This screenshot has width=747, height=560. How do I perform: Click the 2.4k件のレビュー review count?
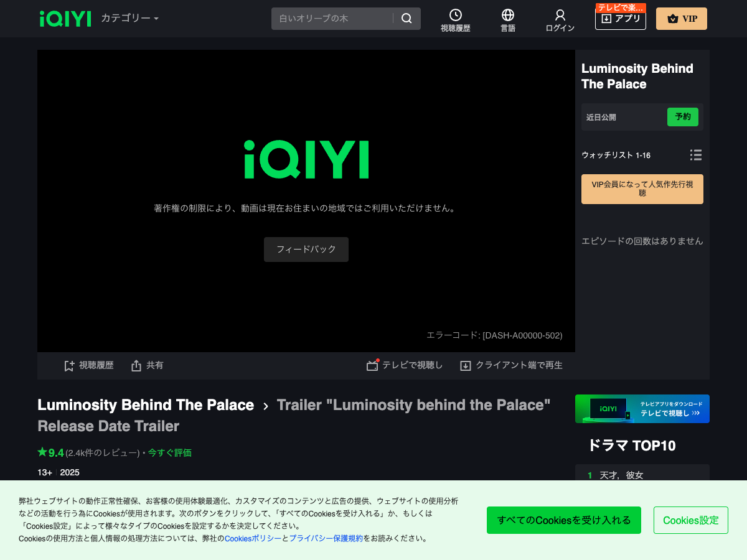tap(103, 453)
